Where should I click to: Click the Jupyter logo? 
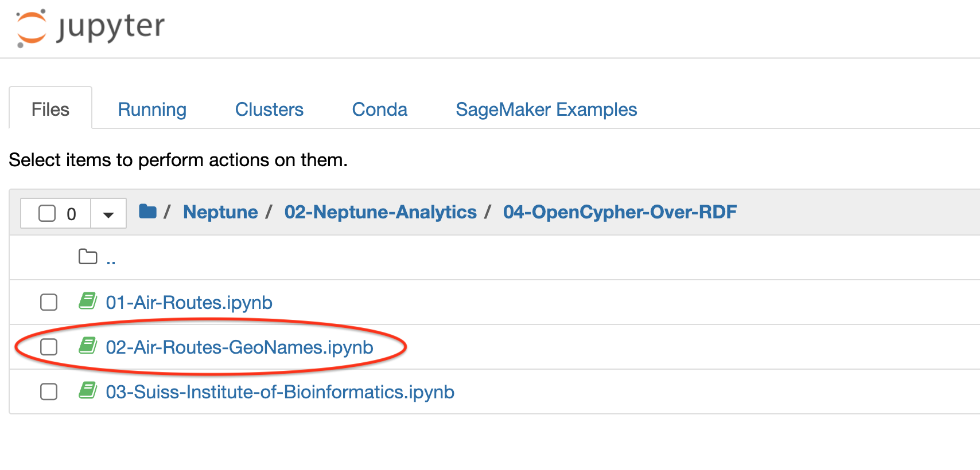[90, 27]
